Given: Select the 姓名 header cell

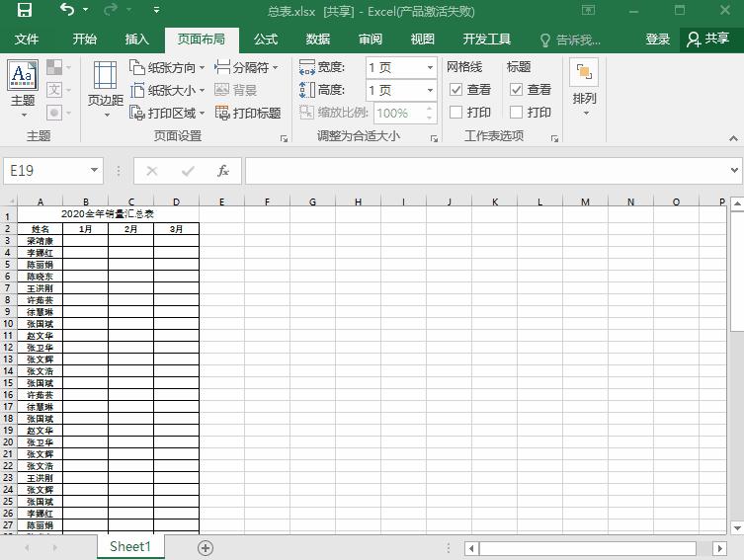Looking at the screenshot, I should point(40,229).
